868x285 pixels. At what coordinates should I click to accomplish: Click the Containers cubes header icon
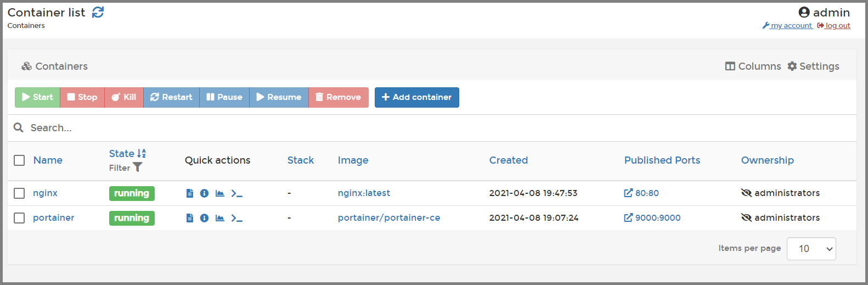26,66
